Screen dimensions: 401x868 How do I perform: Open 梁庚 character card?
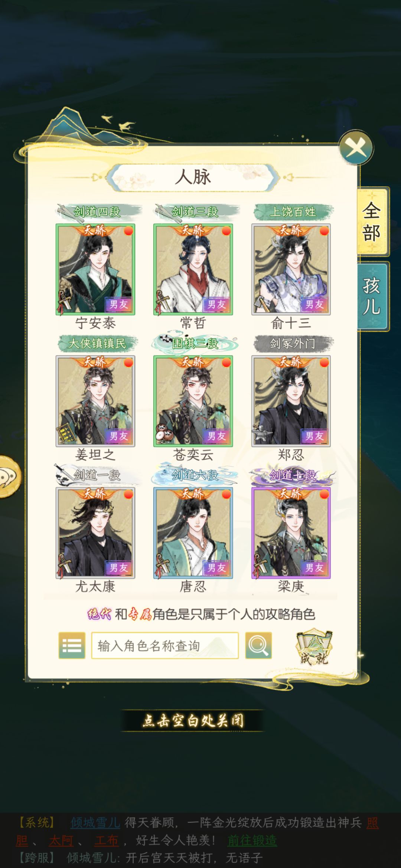(x=291, y=533)
